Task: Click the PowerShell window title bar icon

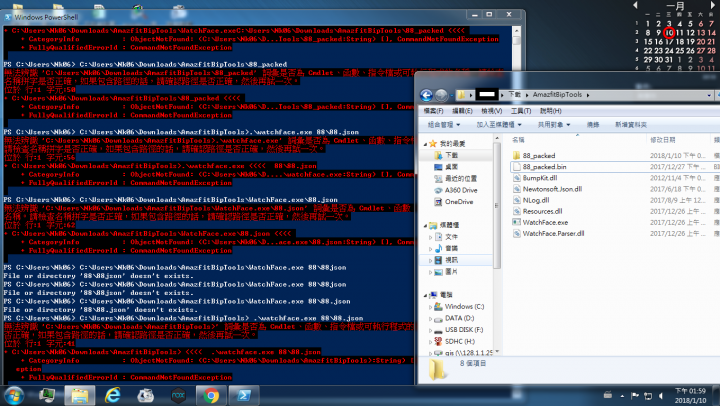Action: pyautogui.click(x=8, y=17)
